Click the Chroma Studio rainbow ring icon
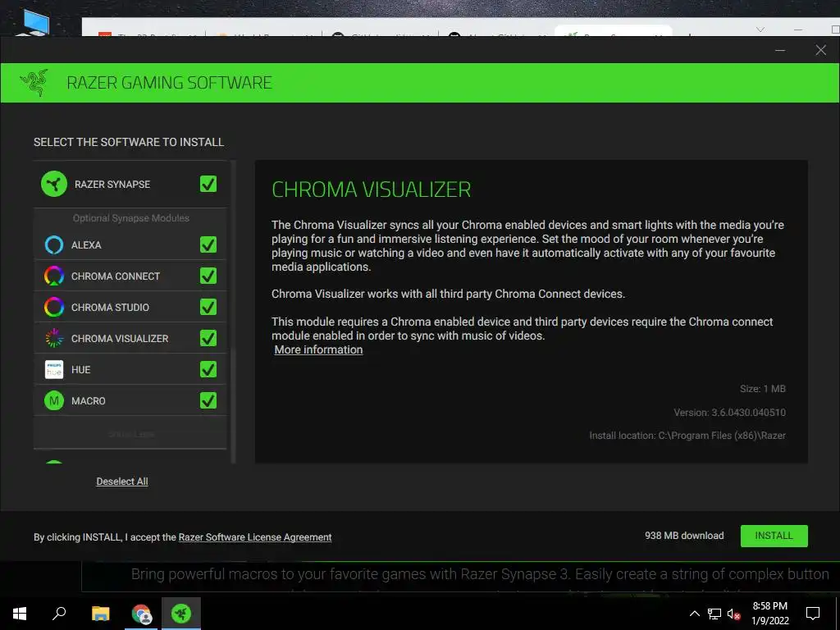 tap(54, 307)
